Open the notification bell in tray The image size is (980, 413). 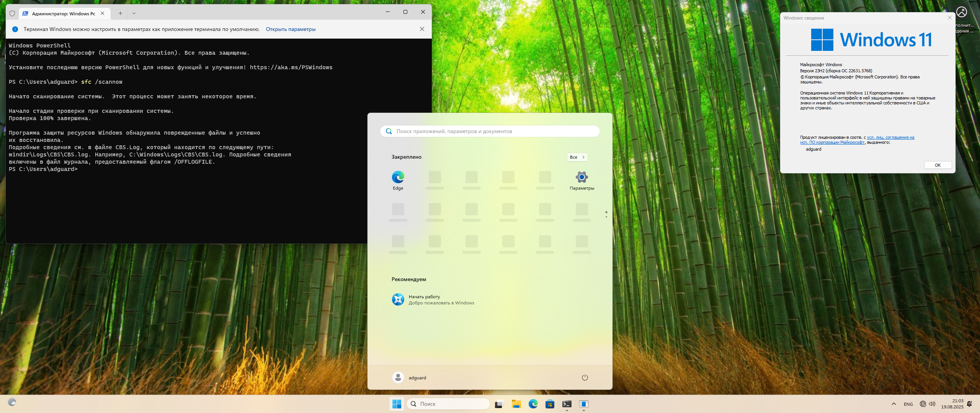tap(969, 404)
